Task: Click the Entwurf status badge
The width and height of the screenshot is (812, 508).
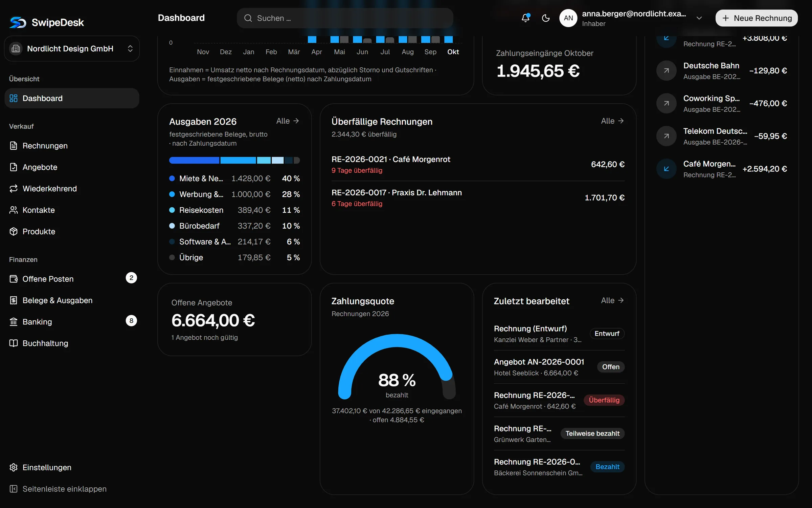Action: (607, 334)
